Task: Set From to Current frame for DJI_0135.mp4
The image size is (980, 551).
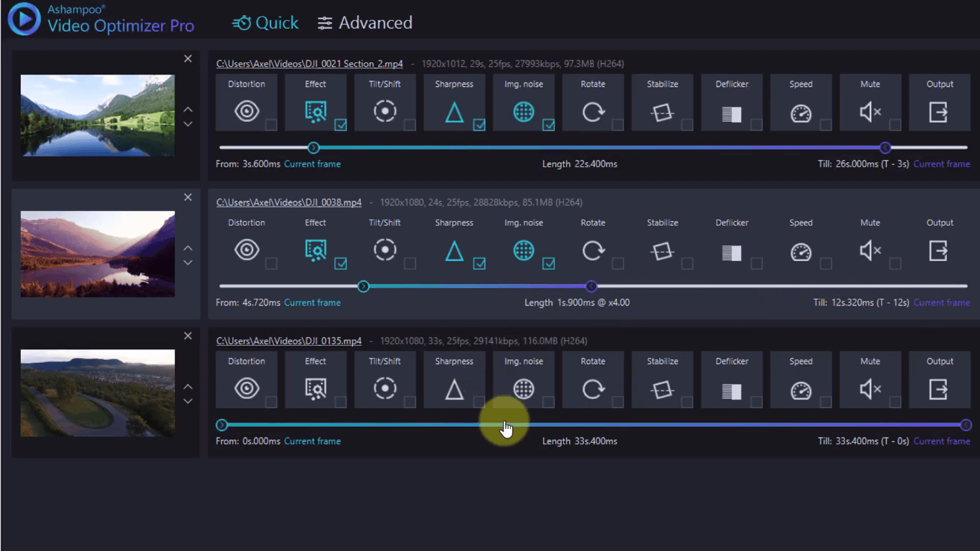Action: [312, 441]
